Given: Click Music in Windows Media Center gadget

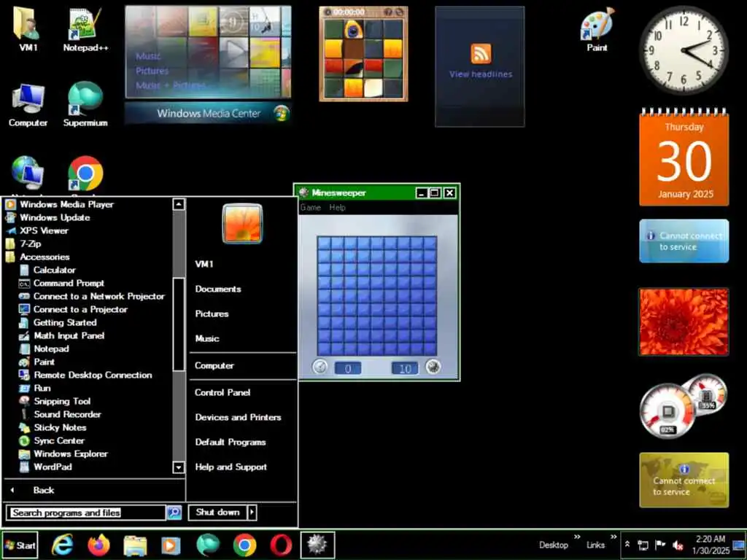Looking at the screenshot, I should click(x=148, y=56).
